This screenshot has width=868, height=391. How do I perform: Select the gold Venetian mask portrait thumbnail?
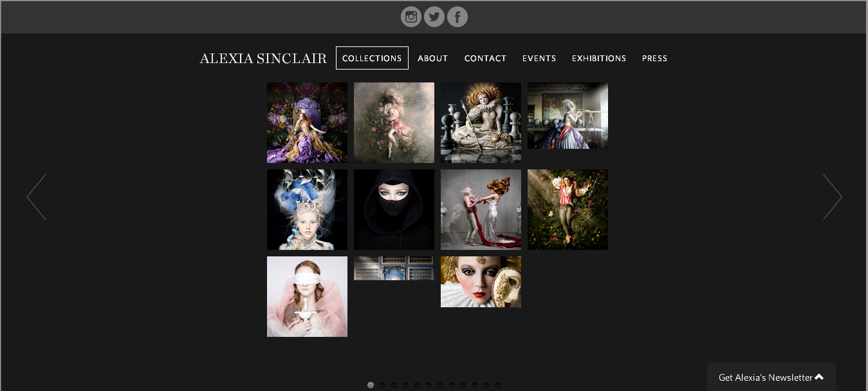coord(481,281)
